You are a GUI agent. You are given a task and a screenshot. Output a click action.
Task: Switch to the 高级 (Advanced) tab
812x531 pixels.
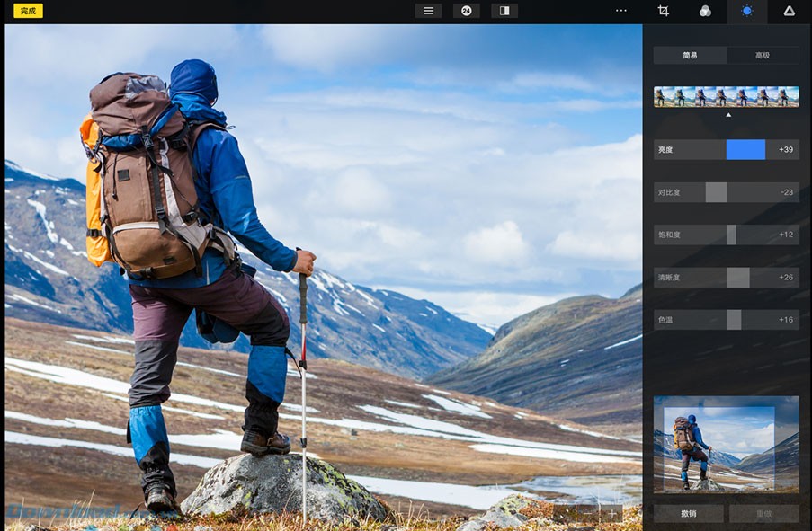(x=763, y=55)
